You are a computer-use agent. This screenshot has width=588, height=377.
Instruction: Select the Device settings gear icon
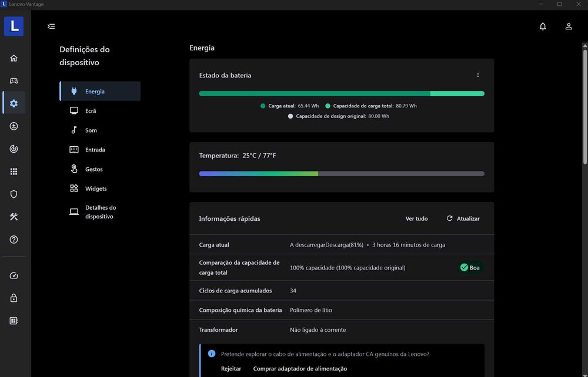coord(14,103)
